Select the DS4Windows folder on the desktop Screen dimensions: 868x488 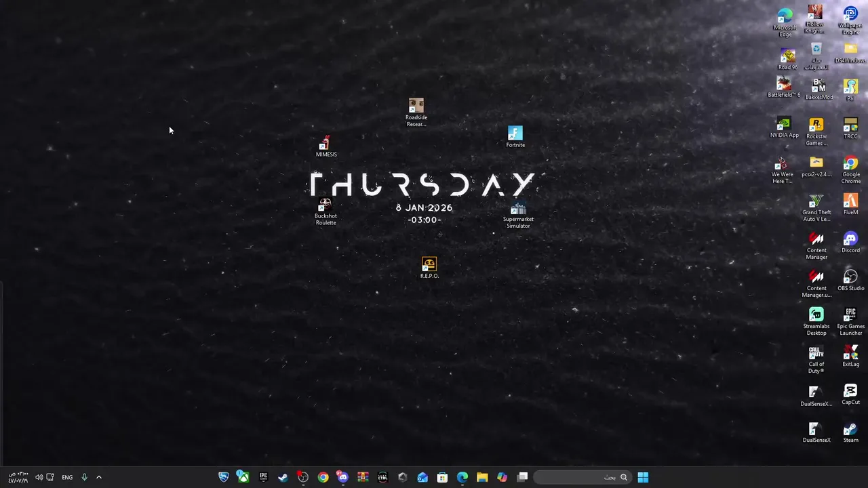[x=850, y=53]
